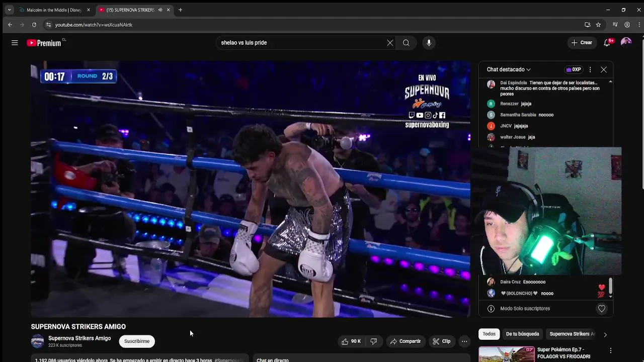644x362 pixels.
Task: Run search with the magnifier button
Action: pyautogui.click(x=406, y=43)
